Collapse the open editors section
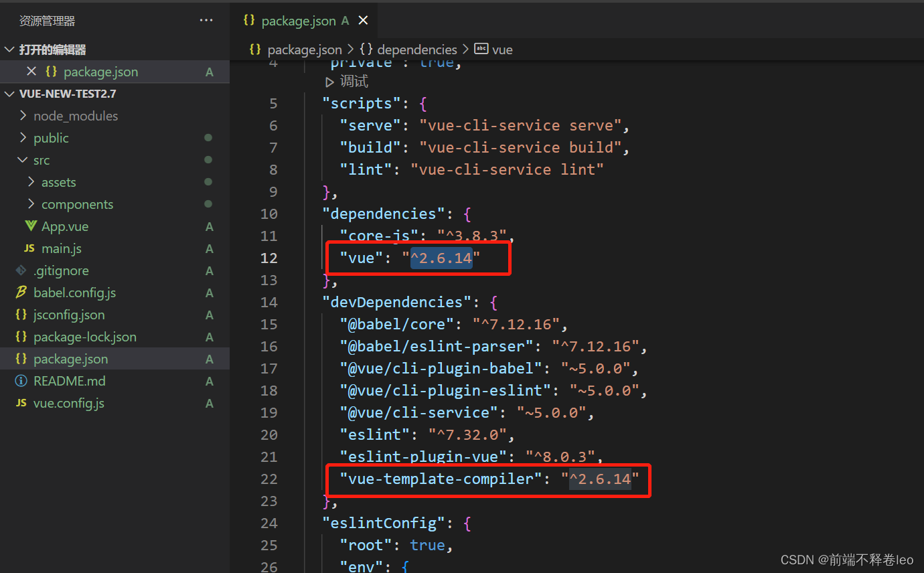 (x=9, y=50)
